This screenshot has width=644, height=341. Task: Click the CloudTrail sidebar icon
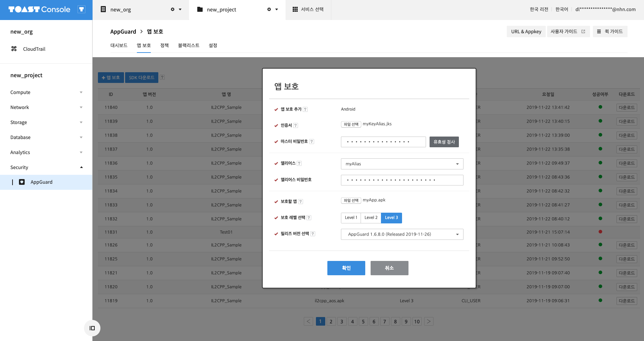[14, 49]
